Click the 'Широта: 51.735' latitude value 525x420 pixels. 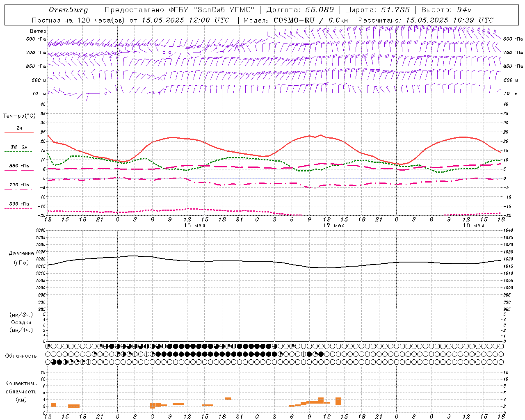point(377,10)
